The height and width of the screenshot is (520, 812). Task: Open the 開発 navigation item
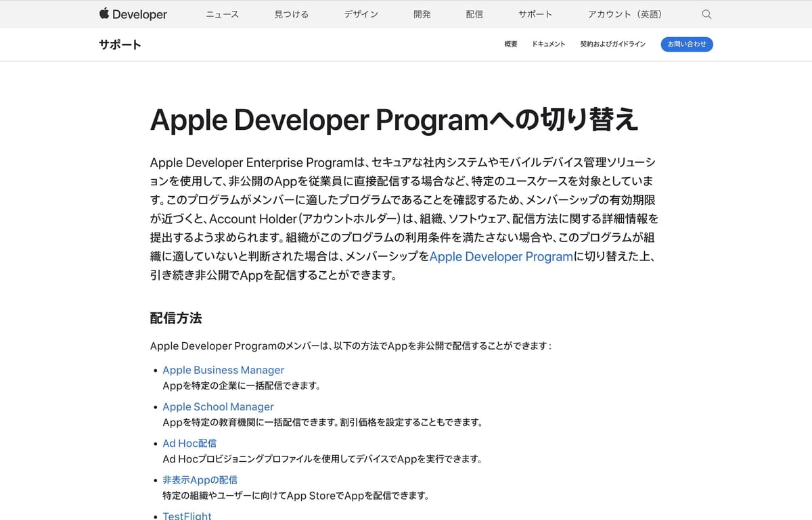pyautogui.click(x=422, y=14)
